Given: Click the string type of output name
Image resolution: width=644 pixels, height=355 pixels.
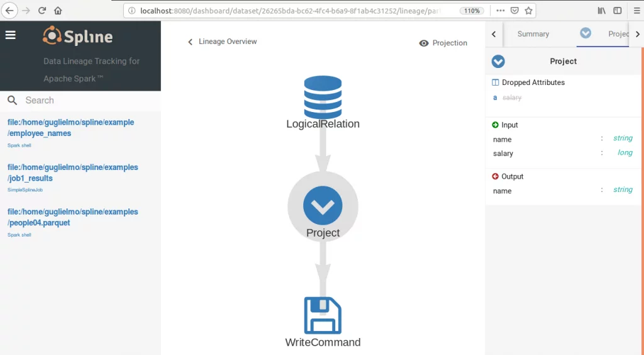Looking at the screenshot, I should pyautogui.click(x=623, y=190).
